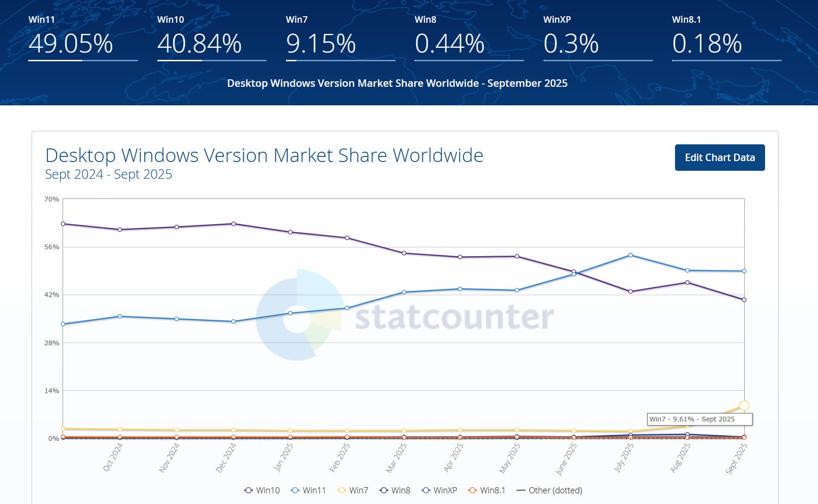Toggle the Win8 legend entry

tap(395, 491)
